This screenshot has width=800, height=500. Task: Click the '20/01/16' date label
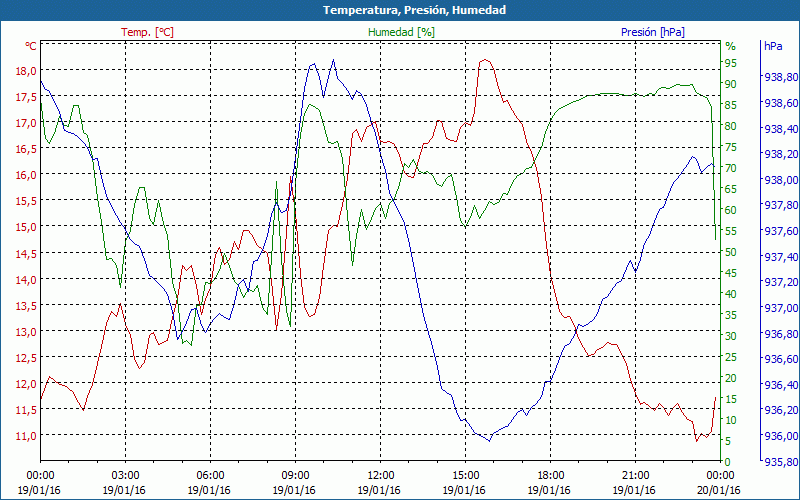pyautogui.click(x=719, y=491)
